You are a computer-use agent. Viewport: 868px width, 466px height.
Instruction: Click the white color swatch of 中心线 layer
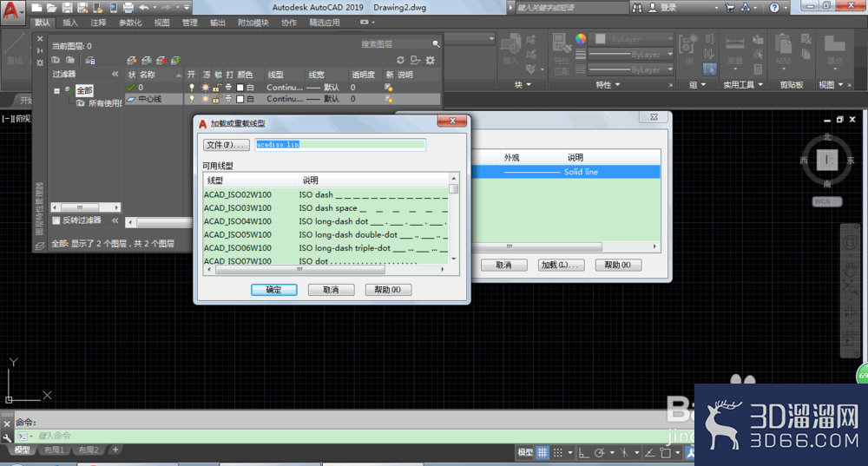pyautogui.click(x=240, y=99)
